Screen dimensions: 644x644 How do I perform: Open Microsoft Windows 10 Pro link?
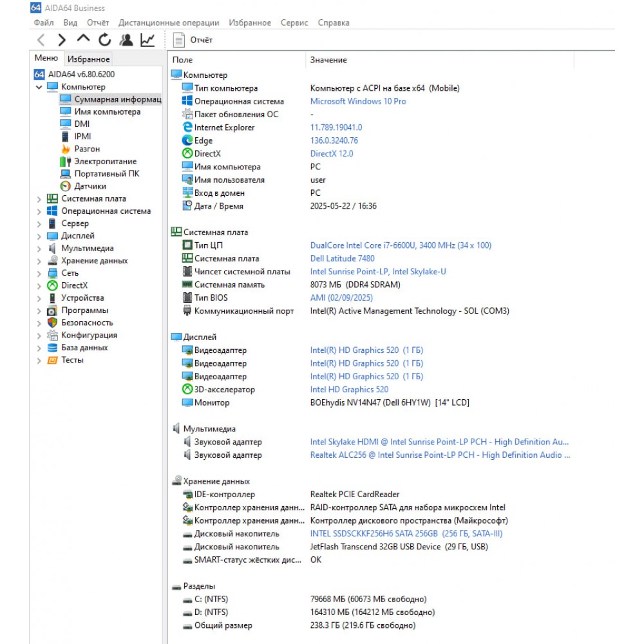(357, 101)
